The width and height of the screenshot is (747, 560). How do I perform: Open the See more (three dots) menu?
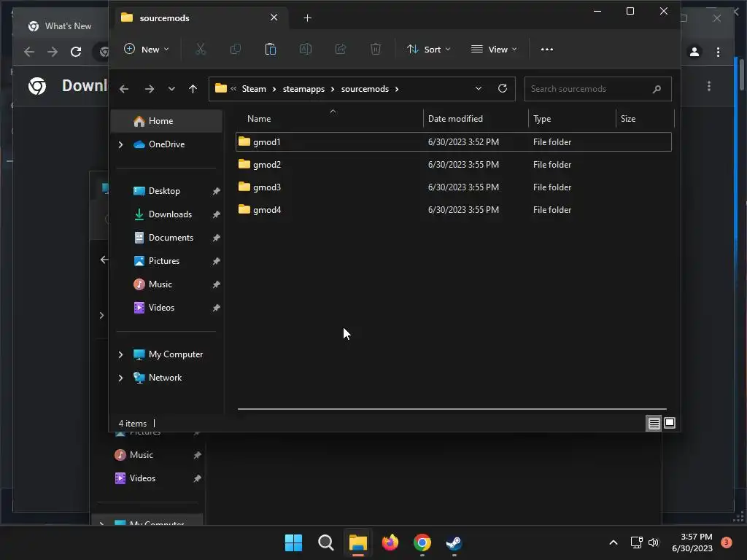click(547, 49)
